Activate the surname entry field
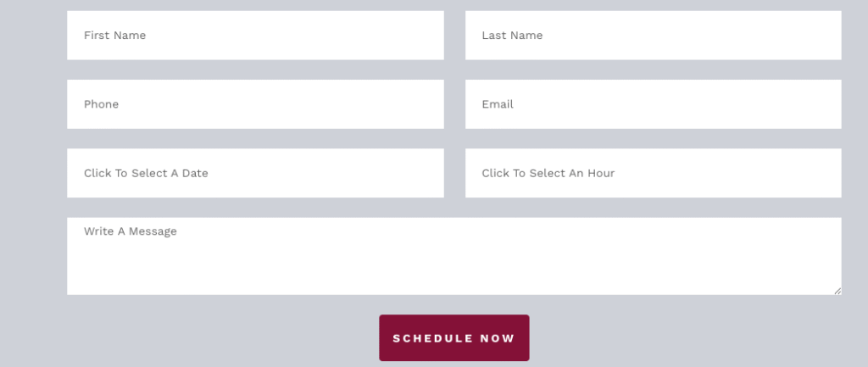 coord(653,36)
